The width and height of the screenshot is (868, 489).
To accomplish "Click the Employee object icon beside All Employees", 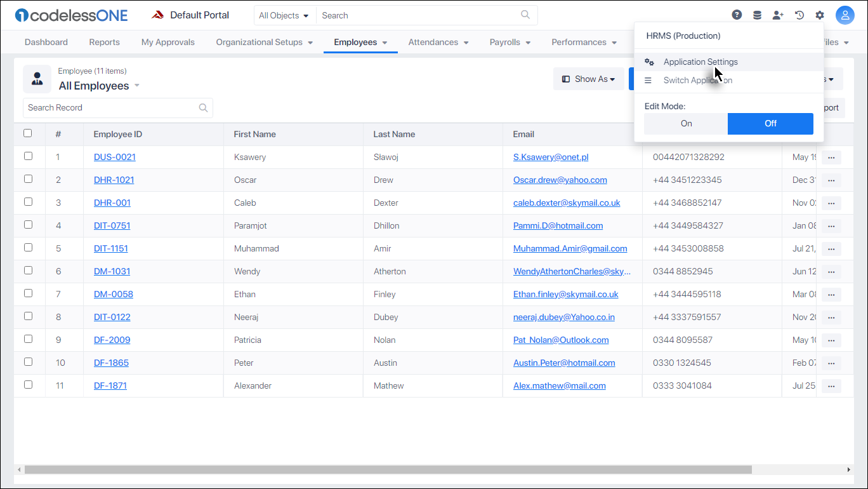I will click(37, 79).
